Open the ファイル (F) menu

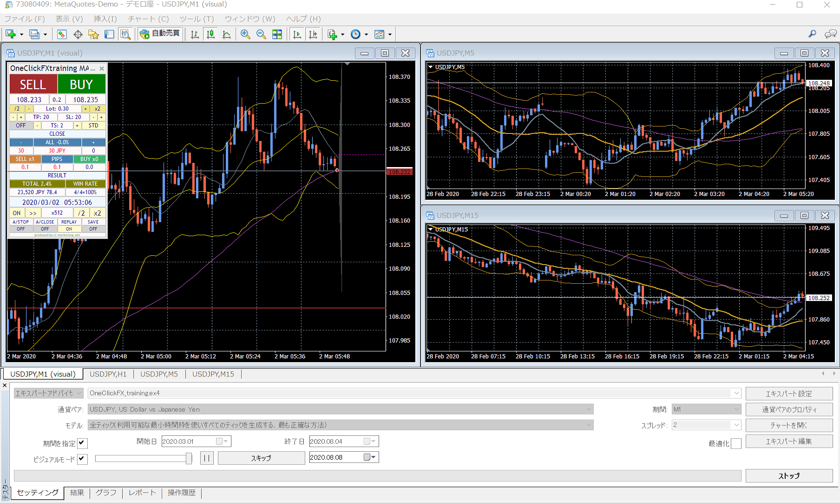pyautogui.click(x=25, y=19)
